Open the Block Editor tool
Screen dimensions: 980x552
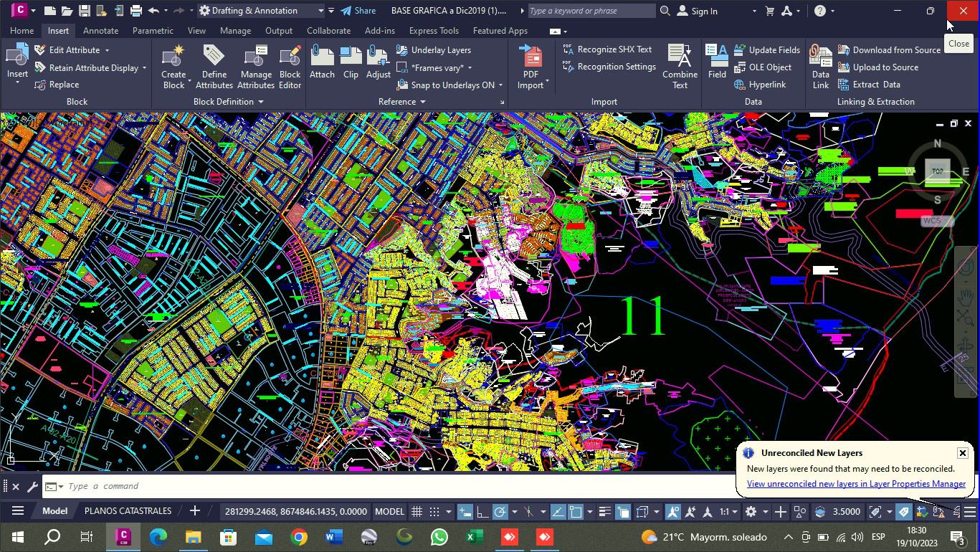[x=290, y=66]
